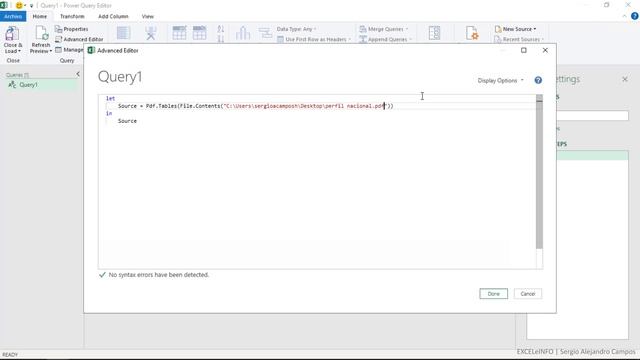Expand the Refresh Preview dropdown arrow

tap(51, 51)
